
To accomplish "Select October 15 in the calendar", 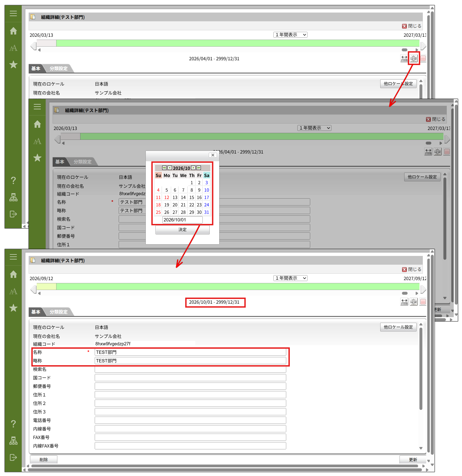I will coord(191,197).
